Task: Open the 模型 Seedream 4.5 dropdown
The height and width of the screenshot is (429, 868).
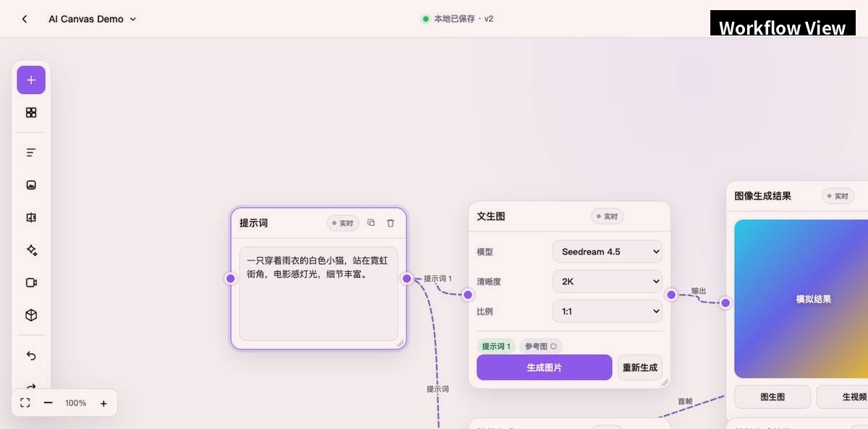Action: tap(608, 252)
